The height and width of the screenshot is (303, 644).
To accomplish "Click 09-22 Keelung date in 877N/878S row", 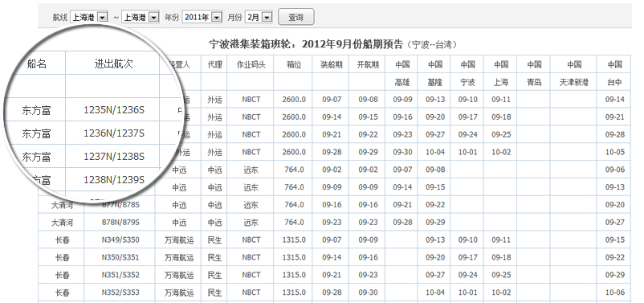I will [435, 205].
